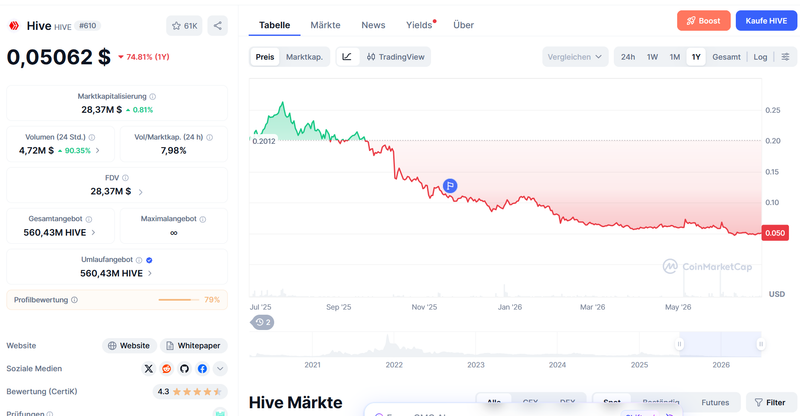800x416 pixels.
Task: Open the X social media link
Action: [x=148, y=369]
